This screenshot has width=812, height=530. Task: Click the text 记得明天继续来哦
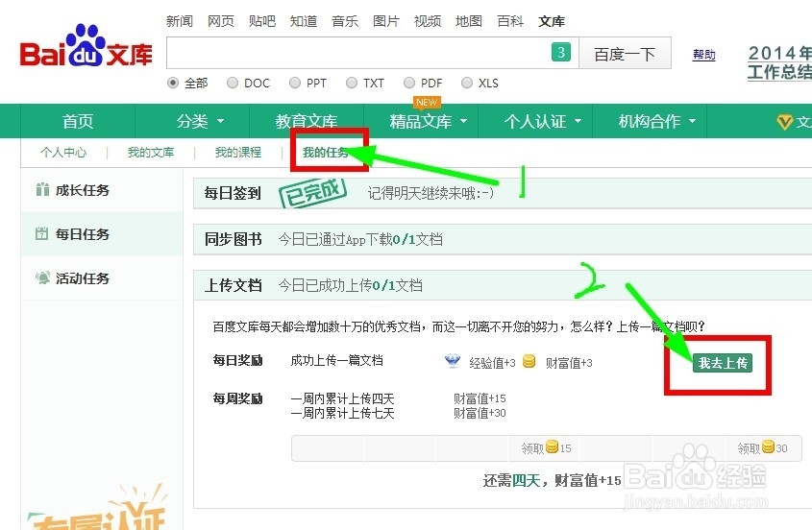(x=431, y=193)
